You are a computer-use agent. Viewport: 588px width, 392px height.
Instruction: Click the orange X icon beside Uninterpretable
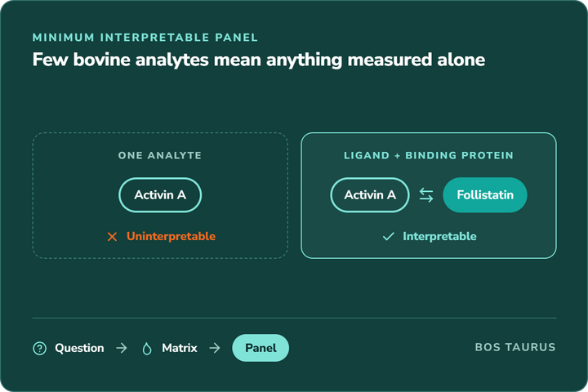[x=112, y=237]
